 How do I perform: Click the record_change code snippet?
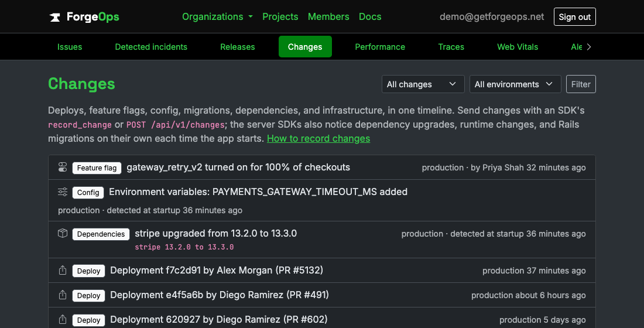[x=80, y=125]
